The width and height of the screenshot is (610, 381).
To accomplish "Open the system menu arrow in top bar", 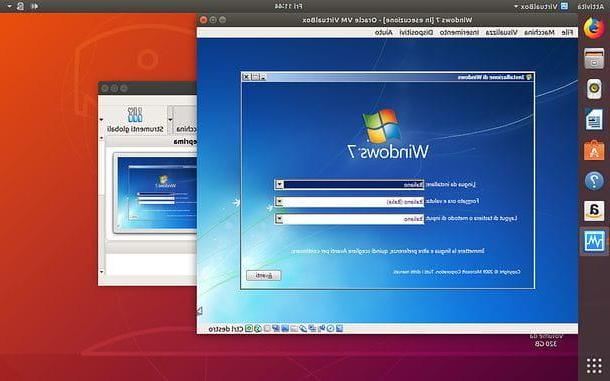I will point(10,6).
